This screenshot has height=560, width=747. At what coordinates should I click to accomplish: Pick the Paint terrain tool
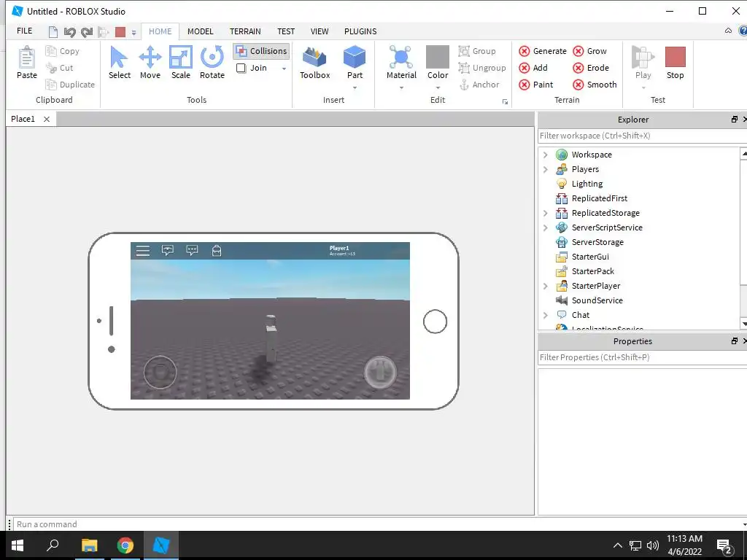[536, 85]
